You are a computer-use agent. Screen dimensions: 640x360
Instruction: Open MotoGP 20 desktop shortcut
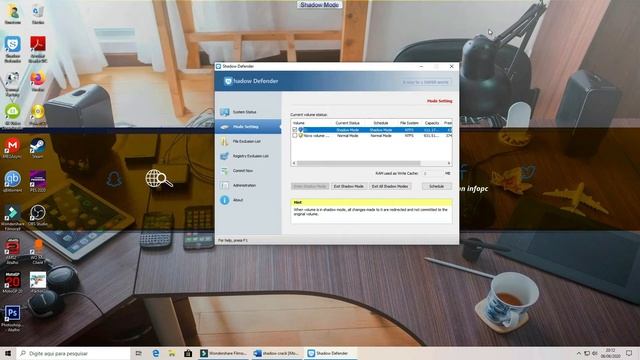(13, 282)
